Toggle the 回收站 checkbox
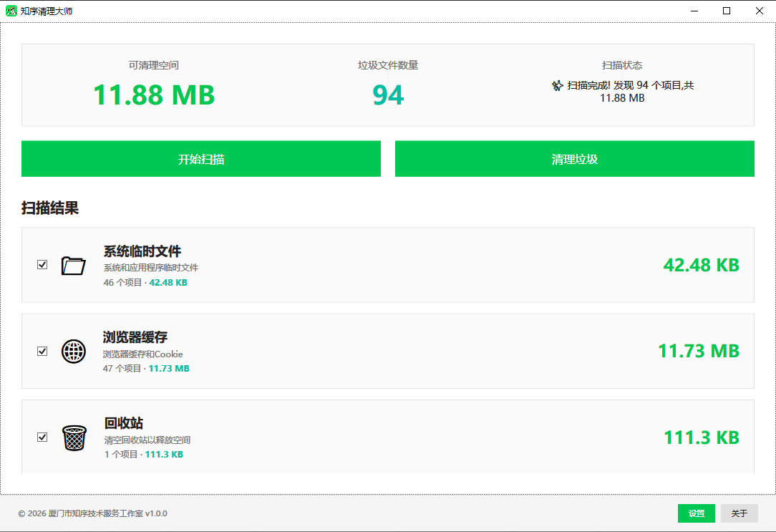Viewport: 776px width, 532px height. 42,437
